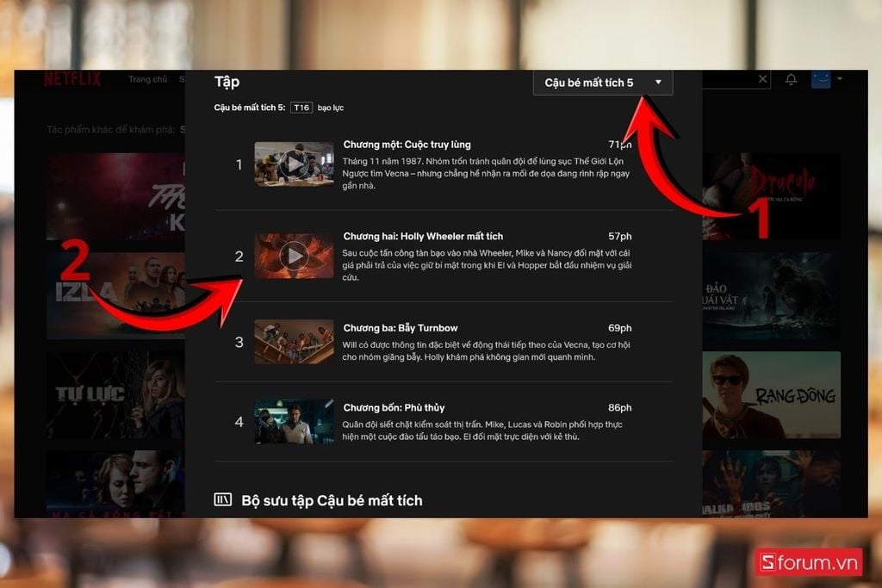Click the collection stack icon beside Bộ sưu tập

[222, 500]
